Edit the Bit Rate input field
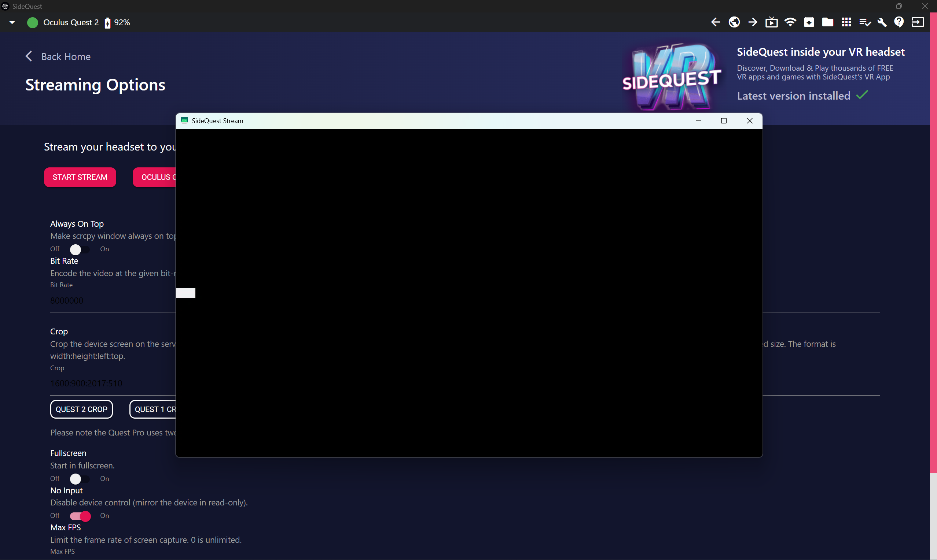Viewport: 937px width, 560px height. pos(95,300)
